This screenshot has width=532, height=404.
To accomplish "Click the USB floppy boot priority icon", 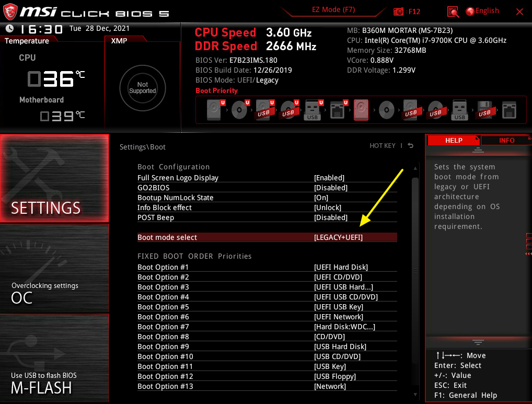I will point(484,110).
